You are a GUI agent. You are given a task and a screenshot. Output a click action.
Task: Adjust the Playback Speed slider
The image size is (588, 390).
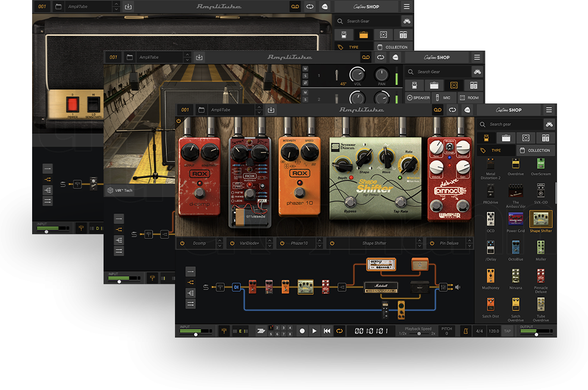[x=419, y=334]
